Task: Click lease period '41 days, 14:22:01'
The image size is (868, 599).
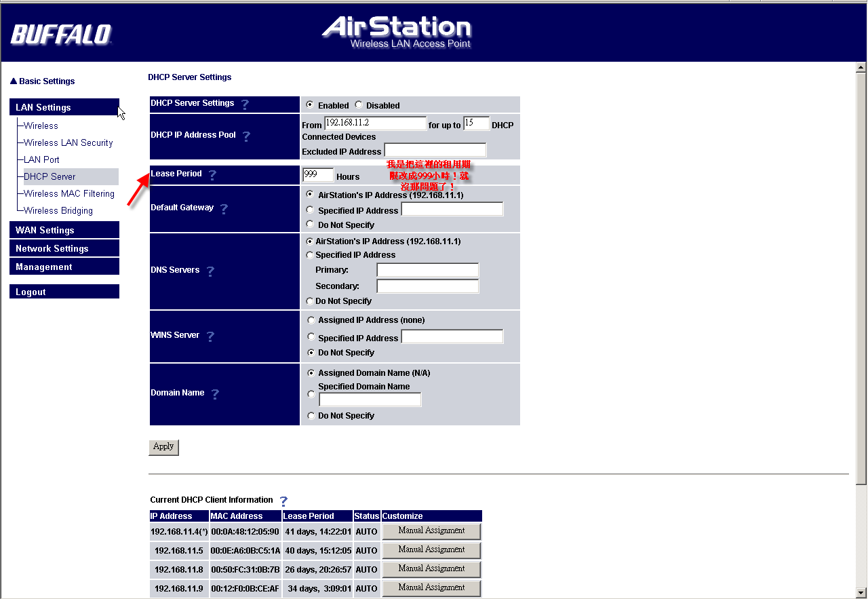Action: [x=318, y=532]
